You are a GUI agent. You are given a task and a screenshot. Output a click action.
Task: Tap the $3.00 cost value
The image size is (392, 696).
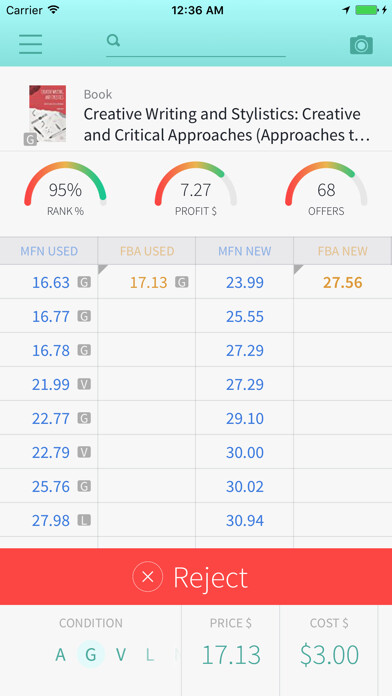pos(329,655)
